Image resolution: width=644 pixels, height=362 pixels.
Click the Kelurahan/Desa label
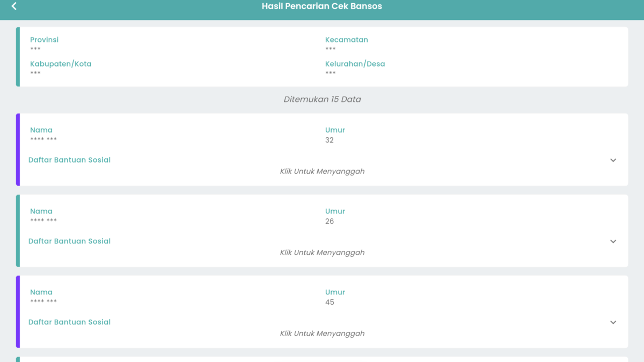355,63
